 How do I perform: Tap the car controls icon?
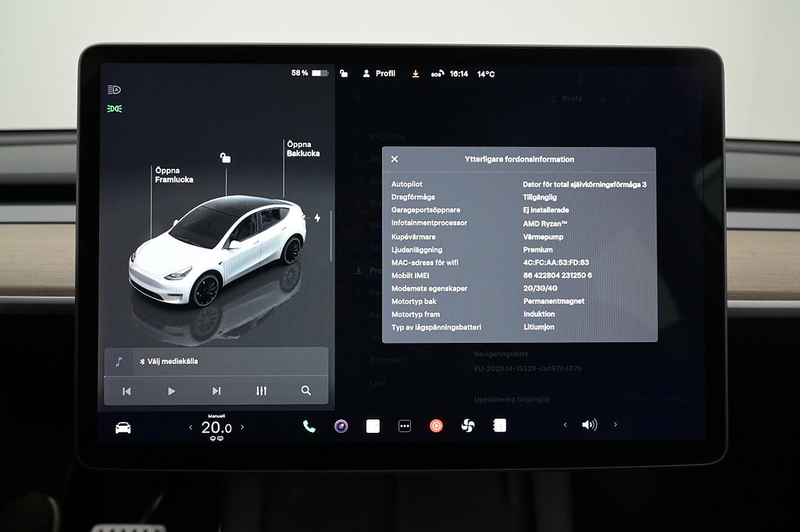click(x=123, y=427)
